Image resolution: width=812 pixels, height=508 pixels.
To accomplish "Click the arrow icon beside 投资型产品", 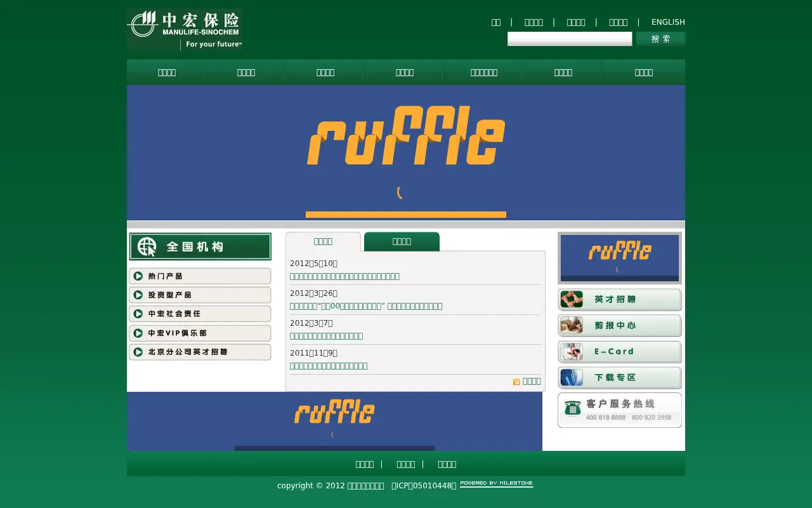I will pos(138,295).
